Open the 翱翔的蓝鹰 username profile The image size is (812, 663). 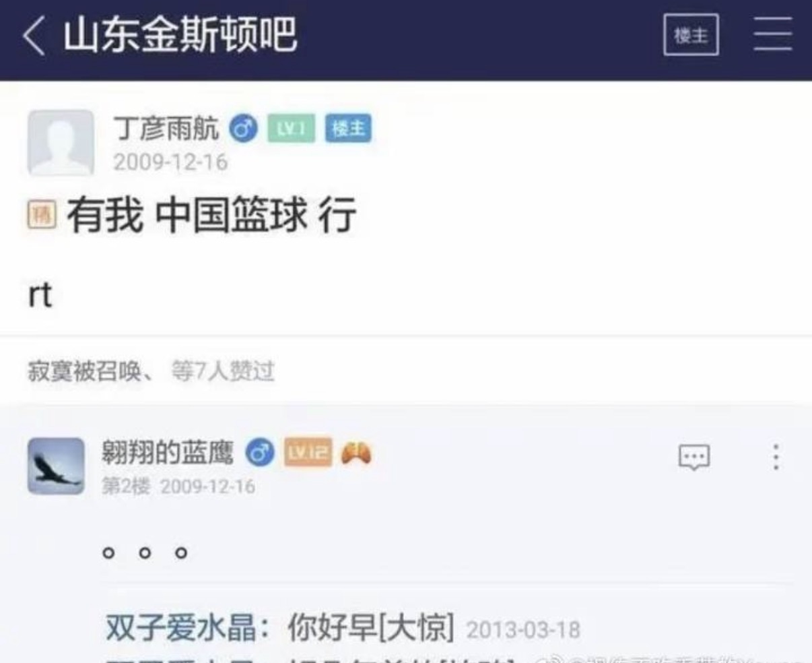point(168,452)
